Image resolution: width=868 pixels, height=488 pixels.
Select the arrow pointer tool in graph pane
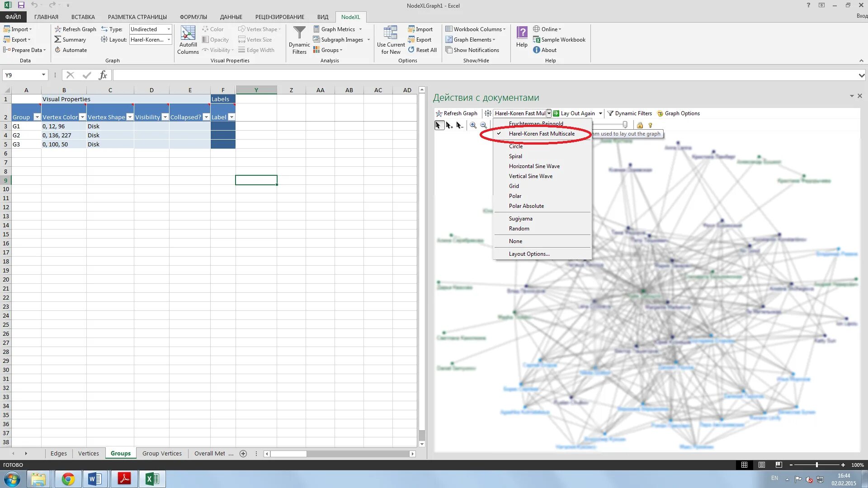pos(438,125)
